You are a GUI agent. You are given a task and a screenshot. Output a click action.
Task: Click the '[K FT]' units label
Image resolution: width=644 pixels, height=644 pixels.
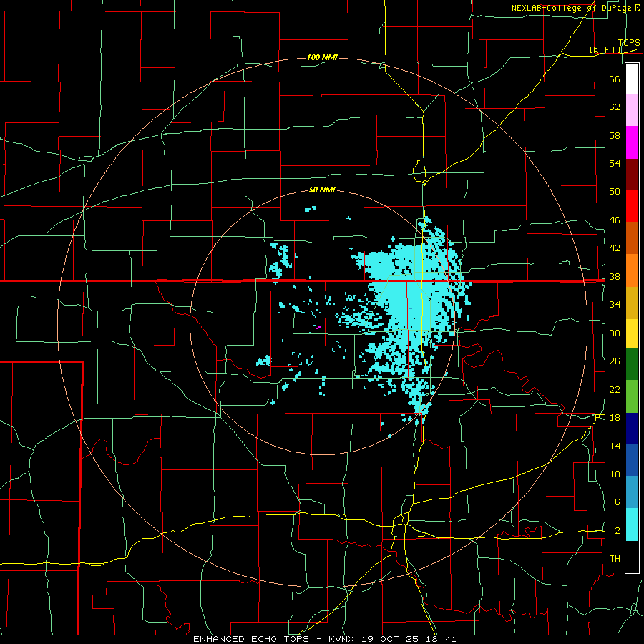pyautogui.click(x=605, y=49)
